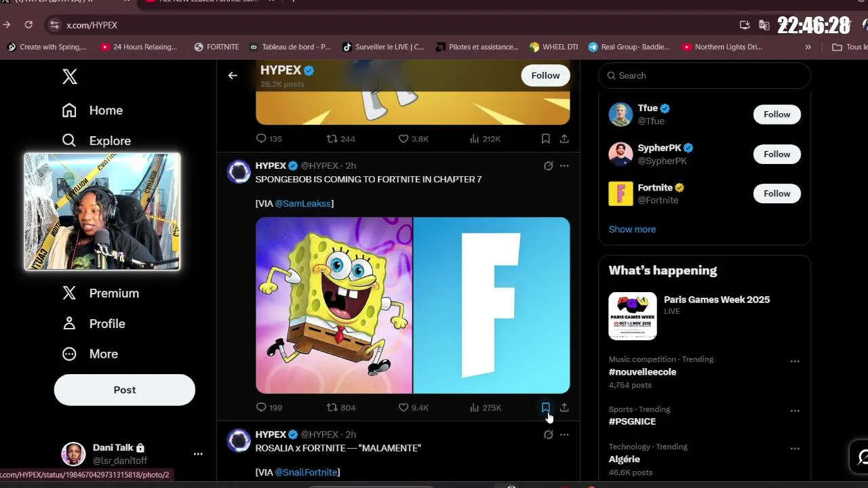Open the FORTNITE bookmark
This screenshot has height=488, width=868.
point(216,47)
